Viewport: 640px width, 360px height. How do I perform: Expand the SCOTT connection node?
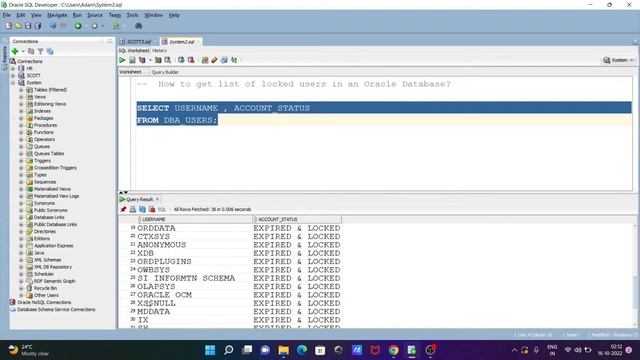(13, 76)
